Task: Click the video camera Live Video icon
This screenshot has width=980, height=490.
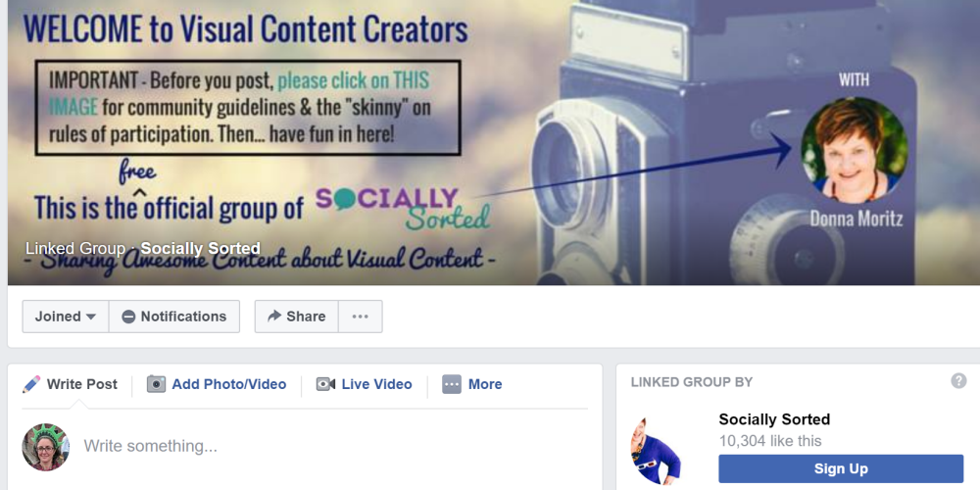Action: (325, 384)
